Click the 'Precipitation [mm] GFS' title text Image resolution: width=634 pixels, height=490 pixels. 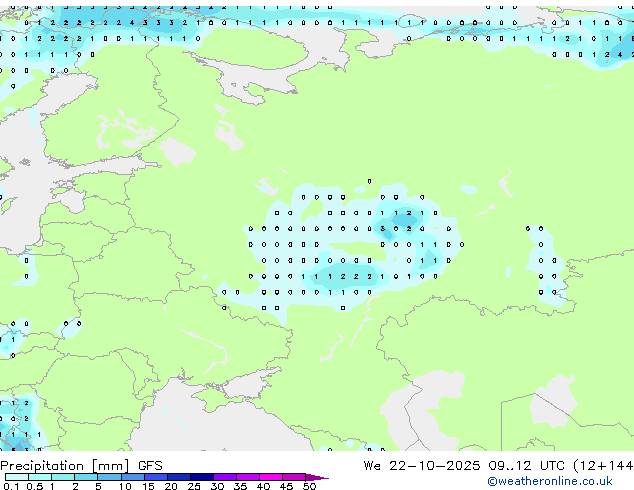point(81,466)
